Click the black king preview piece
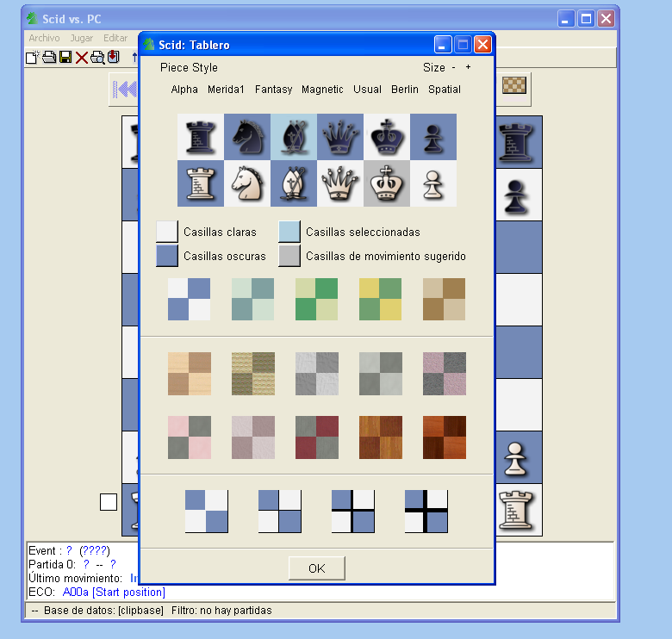The width and height of the screenshot is (672, 639). point(387,137)
